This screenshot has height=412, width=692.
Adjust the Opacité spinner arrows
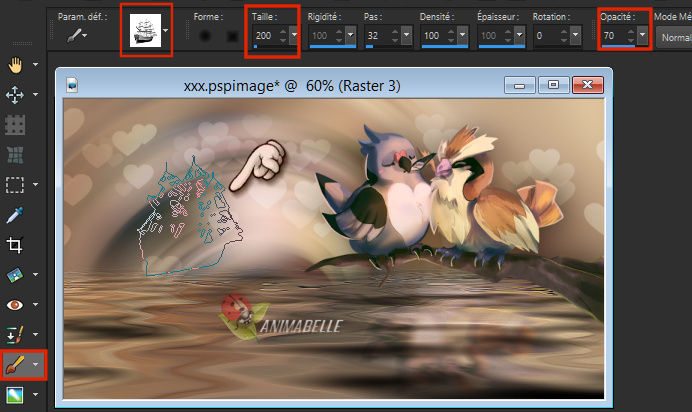(x=631, y=35)
